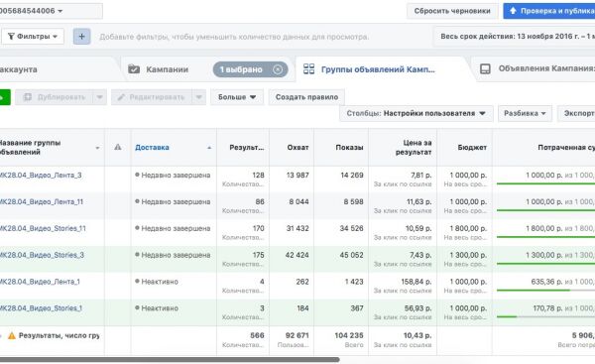Click the horizontal scrollbar
595x364 pixels.
pos(170,359)
